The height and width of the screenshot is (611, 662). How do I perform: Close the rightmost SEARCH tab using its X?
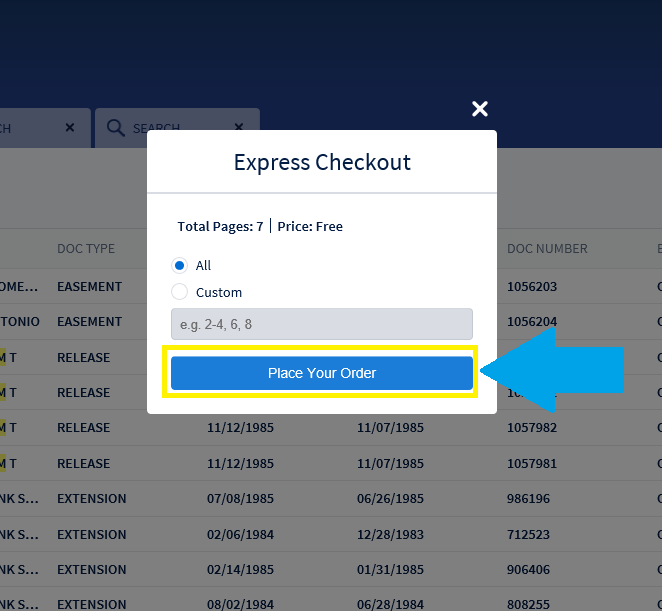coord(239,128)
